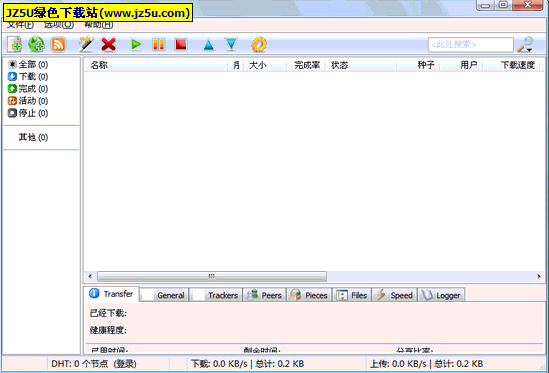Select the 停止 (0) category
549x373 pixels.
pos(28,113)
